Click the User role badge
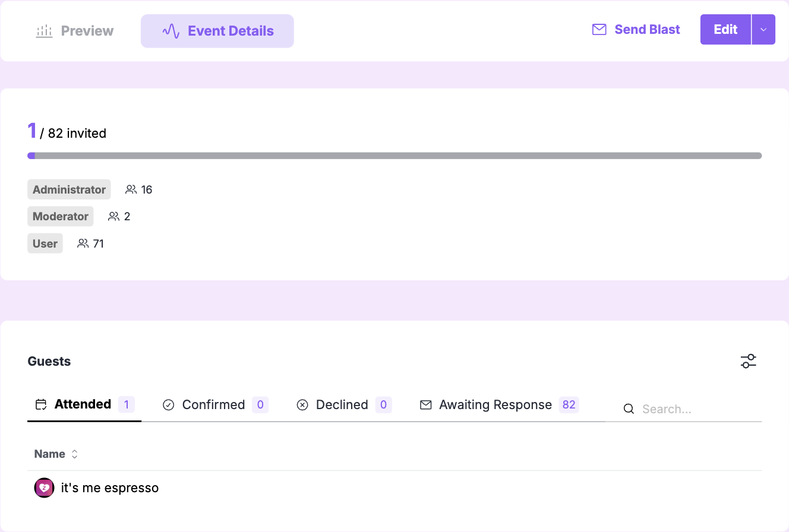The height and width of the screenshot is (532, 789). click(x=45, y=243)
